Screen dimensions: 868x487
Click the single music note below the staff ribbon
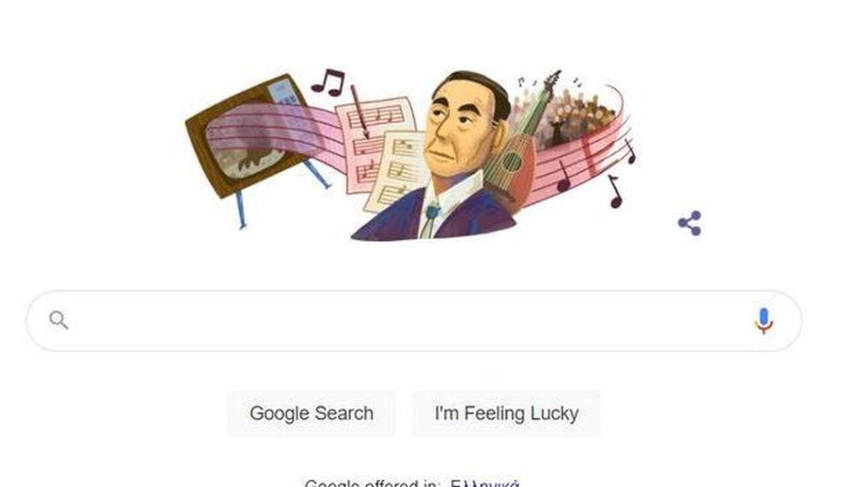(x=614, y=192)
